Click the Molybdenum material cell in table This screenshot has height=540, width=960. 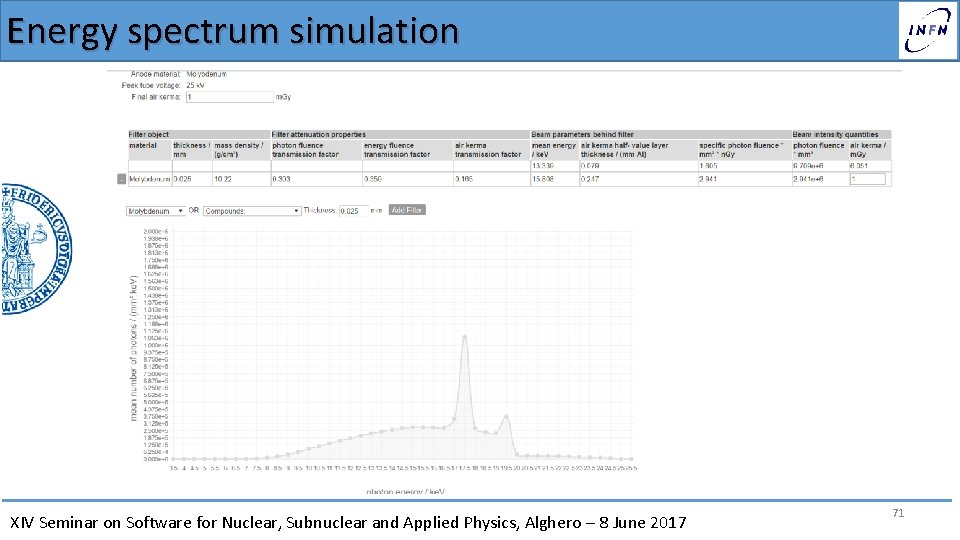point(149,179)
